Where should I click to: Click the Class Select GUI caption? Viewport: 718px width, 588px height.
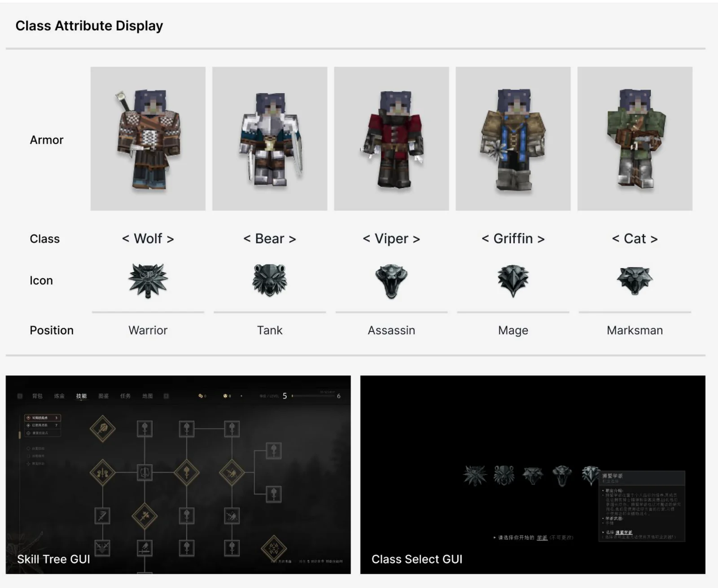[417, 559]
